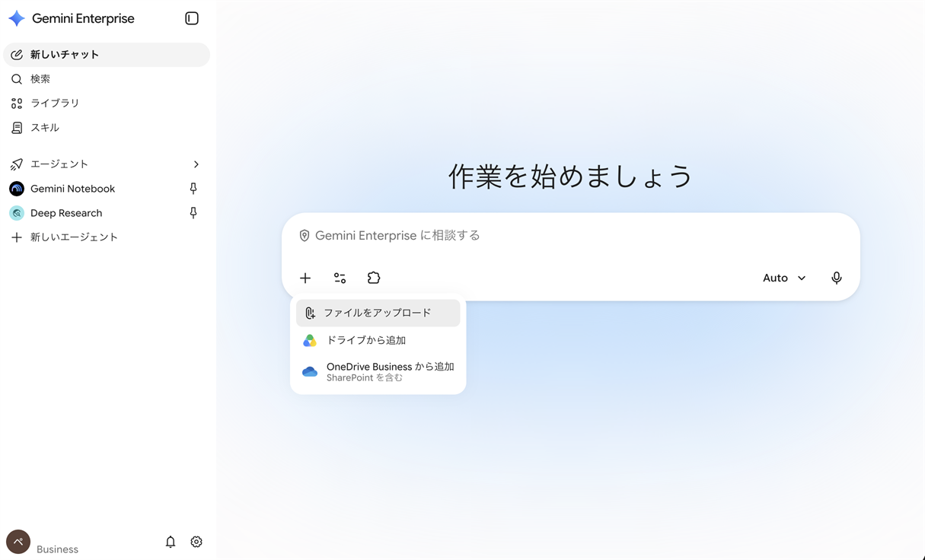The image size is (925, 560).
Task: Click the Gemini Notebook round icon
Action: tap(17, 189)
